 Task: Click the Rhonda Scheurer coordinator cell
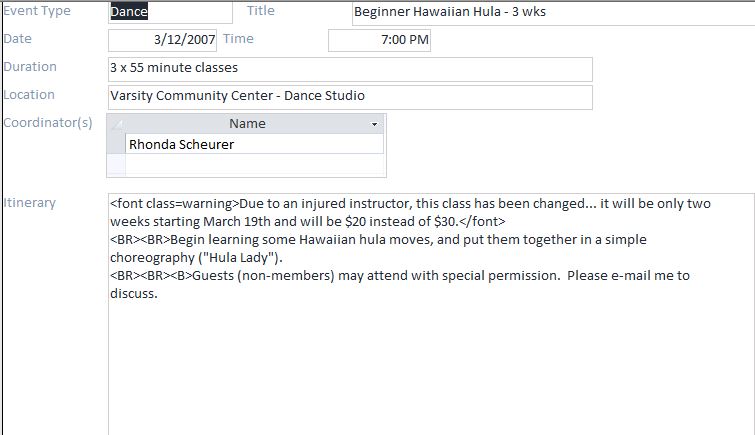(255, 144)
